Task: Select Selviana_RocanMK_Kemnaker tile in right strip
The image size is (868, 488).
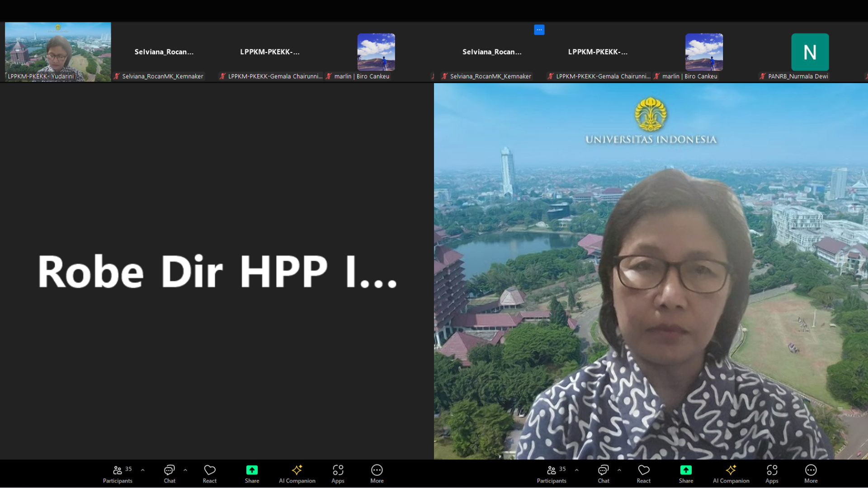Action: click(492, 52)
